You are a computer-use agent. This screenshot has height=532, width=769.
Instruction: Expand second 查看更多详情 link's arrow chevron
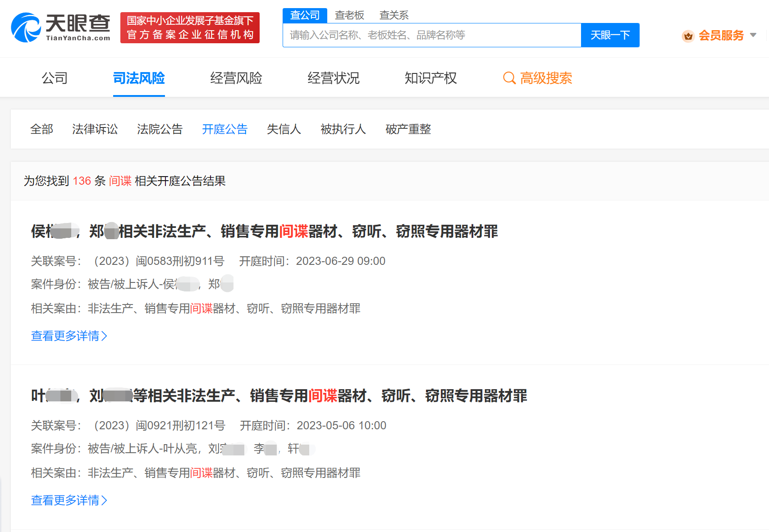pos(105,500)
